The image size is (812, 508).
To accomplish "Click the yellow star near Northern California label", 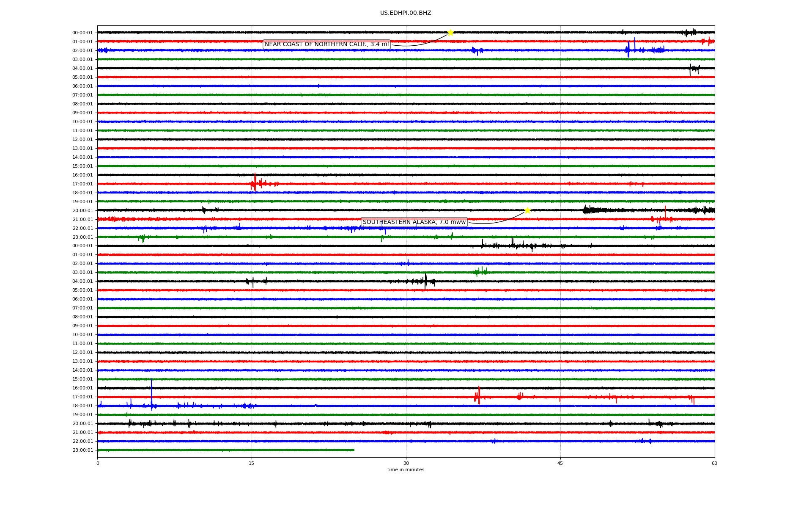I will tap(450, 33).
